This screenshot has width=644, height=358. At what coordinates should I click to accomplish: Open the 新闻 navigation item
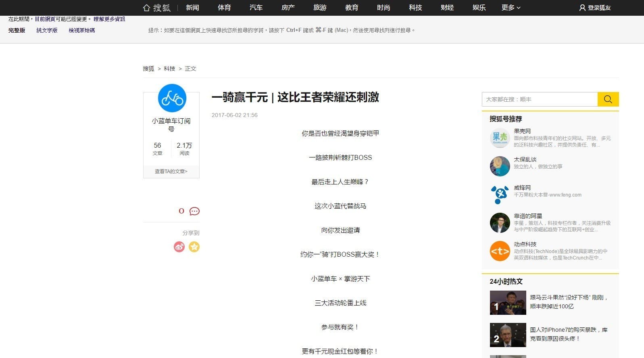192,8
